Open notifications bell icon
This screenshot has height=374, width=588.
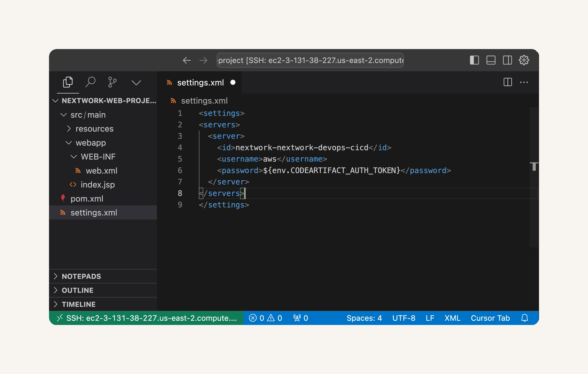524,318
